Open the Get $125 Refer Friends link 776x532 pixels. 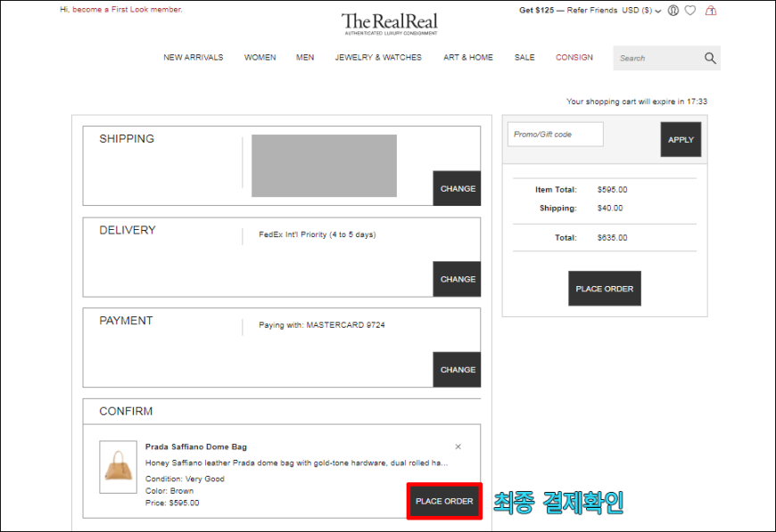pyautogui.click(x=568, y=11)
